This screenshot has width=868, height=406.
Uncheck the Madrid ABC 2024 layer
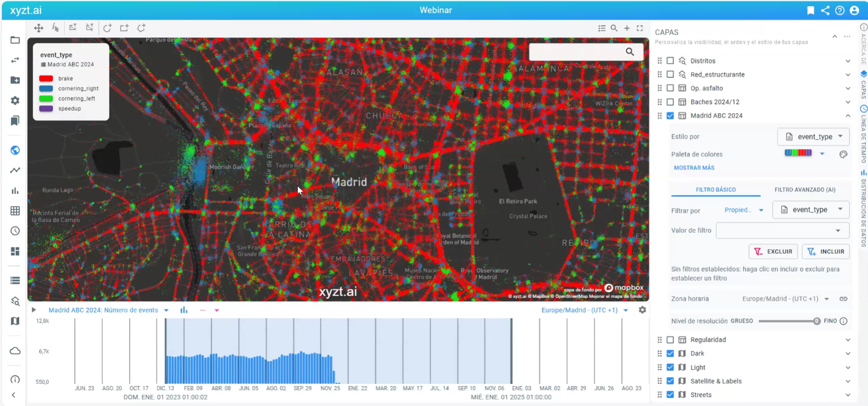pos(670,116)
